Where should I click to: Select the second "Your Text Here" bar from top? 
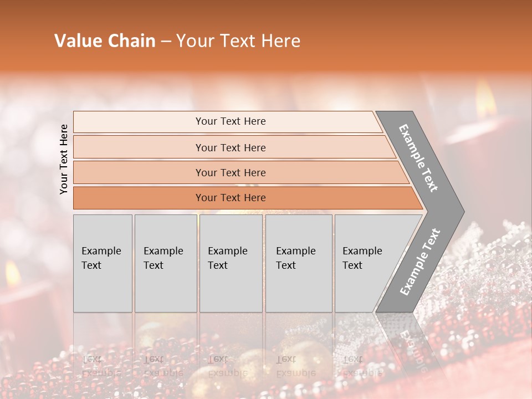[230, 147]
